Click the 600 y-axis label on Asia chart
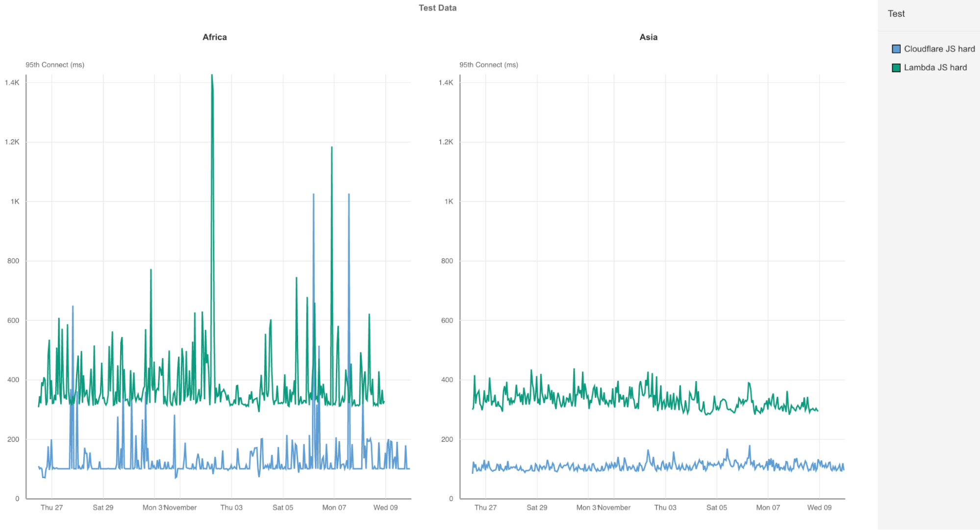Viewport: 980px width, 530px height. pos(447,320)
